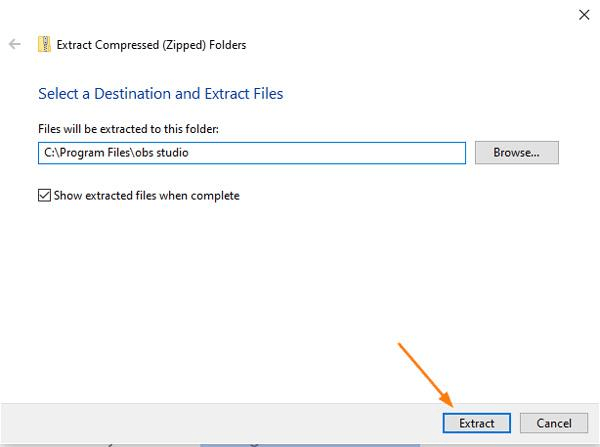Focus the destination folder path field
This screenshot has width=600, height=447.
click(252, 153)
